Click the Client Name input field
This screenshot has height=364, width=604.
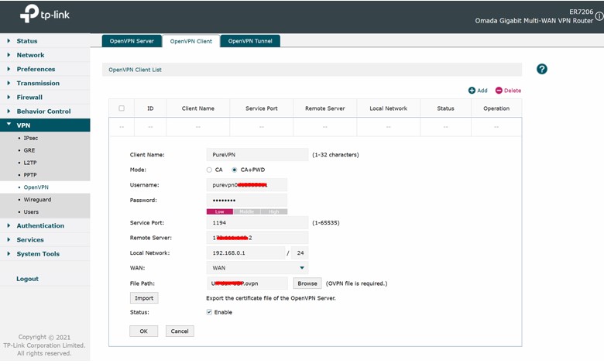[x=257, y=154]
